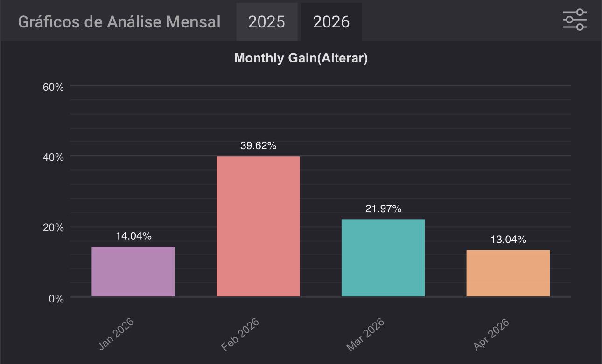Click the "Feb 2026" axis label
The width and height of the screenshot is (602, 364).
240,335
